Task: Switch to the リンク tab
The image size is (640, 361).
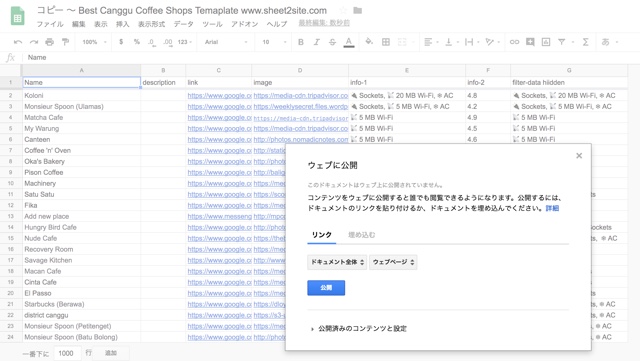Action: 322,235
